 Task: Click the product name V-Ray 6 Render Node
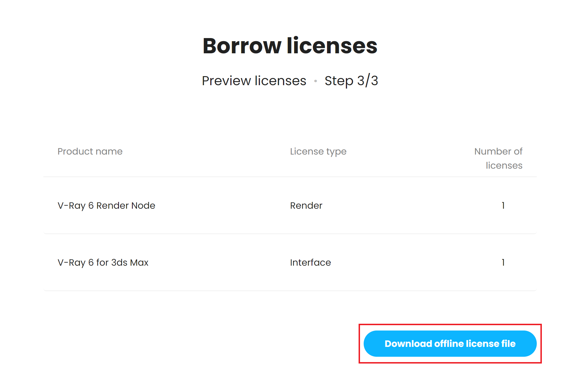(106, 206)
